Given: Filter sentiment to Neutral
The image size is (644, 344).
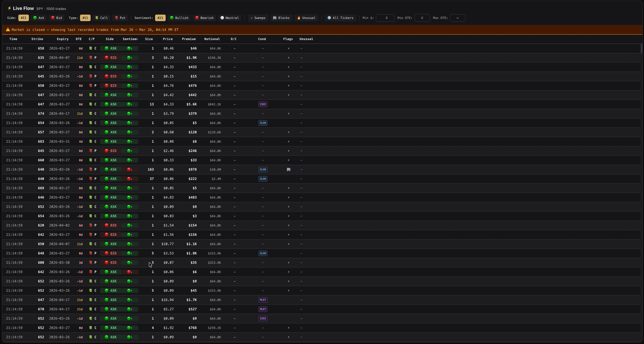Looking at the screenshot, I should pyautogui.click(x=229, y=18).
